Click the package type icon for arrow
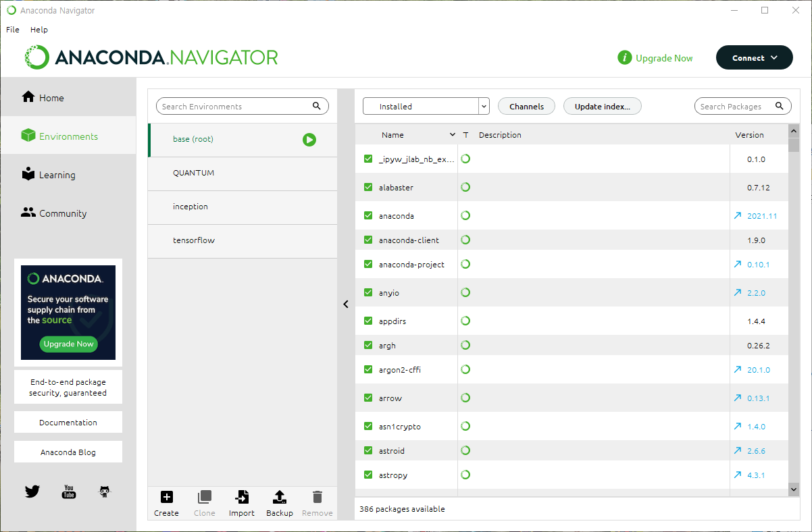 tap(465, 398)
